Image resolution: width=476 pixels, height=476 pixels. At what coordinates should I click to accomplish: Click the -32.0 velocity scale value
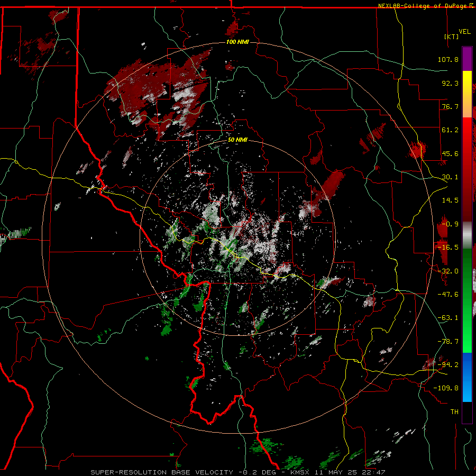[x=448, y=271]
